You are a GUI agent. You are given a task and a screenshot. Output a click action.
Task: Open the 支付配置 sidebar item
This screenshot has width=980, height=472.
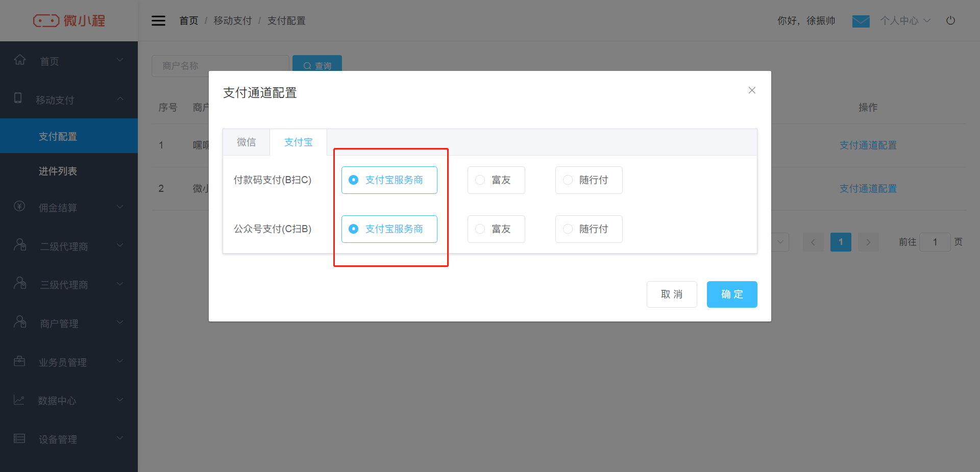coord(69,136)
